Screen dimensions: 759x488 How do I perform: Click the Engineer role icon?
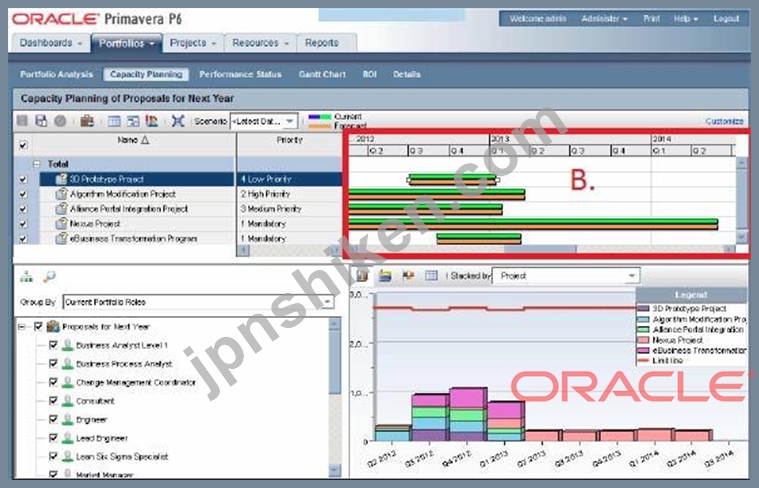68,419
